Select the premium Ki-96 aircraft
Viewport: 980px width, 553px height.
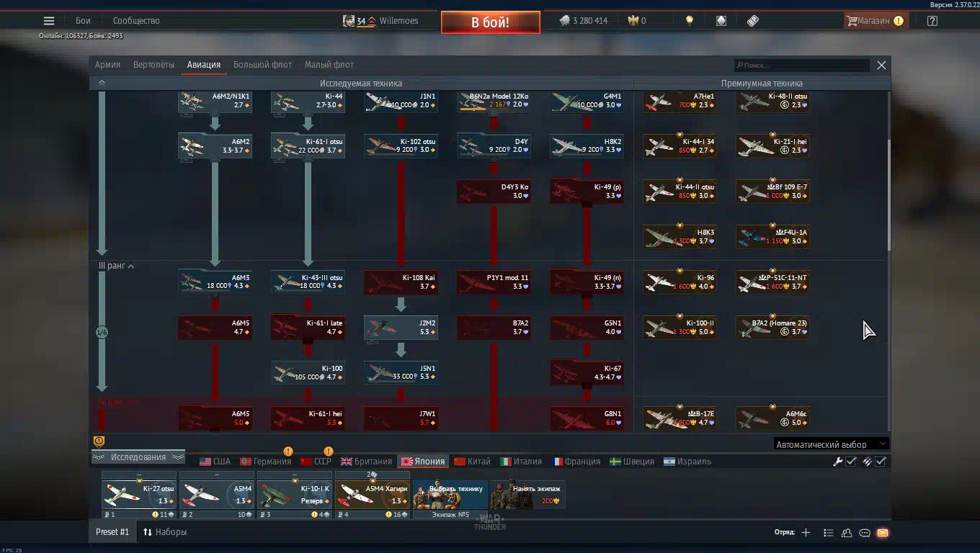click(x=680, y=282)
